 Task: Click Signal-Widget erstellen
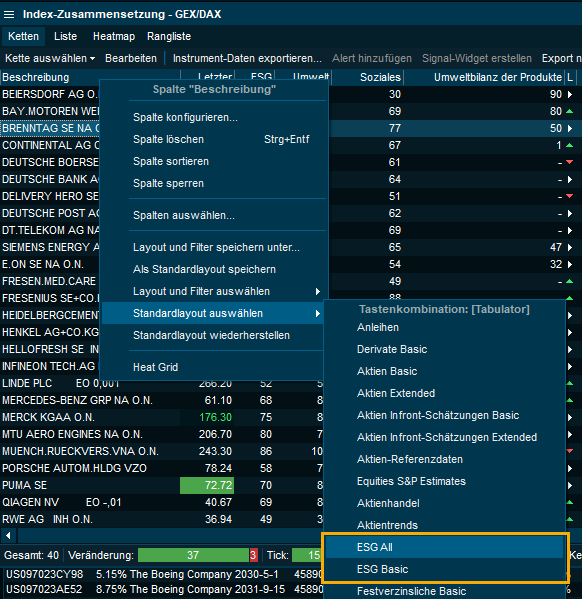click(x=477, y=58)
